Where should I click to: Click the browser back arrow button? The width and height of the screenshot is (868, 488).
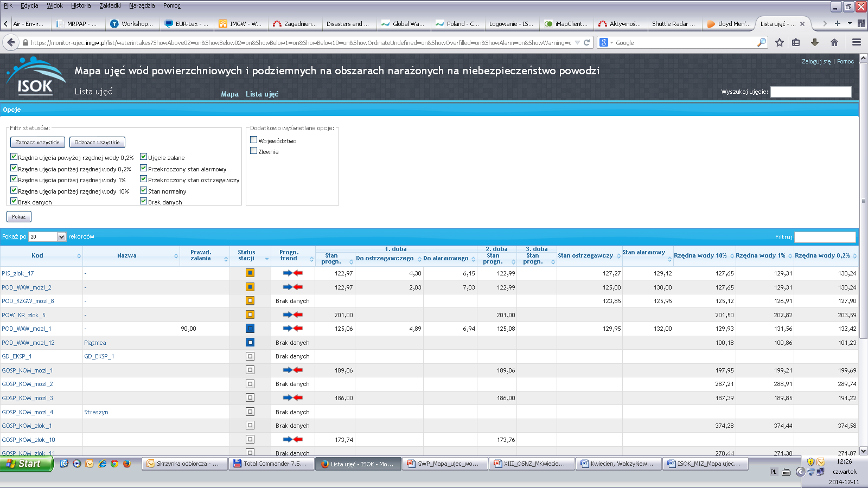11,42
